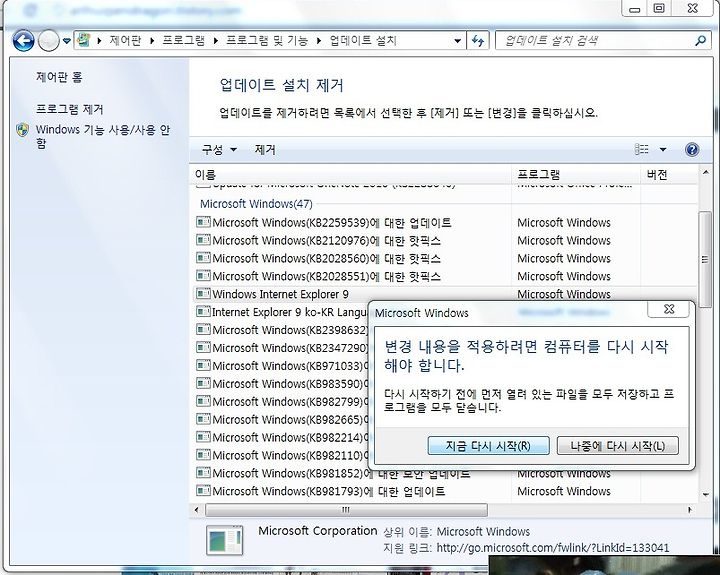Click the vertical scrollbar up arrow

pyautogui.click(x=705, y=173)
